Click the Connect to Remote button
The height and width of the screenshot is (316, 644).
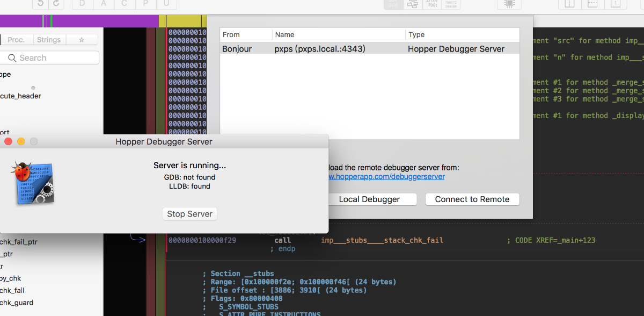click(472, 199)
